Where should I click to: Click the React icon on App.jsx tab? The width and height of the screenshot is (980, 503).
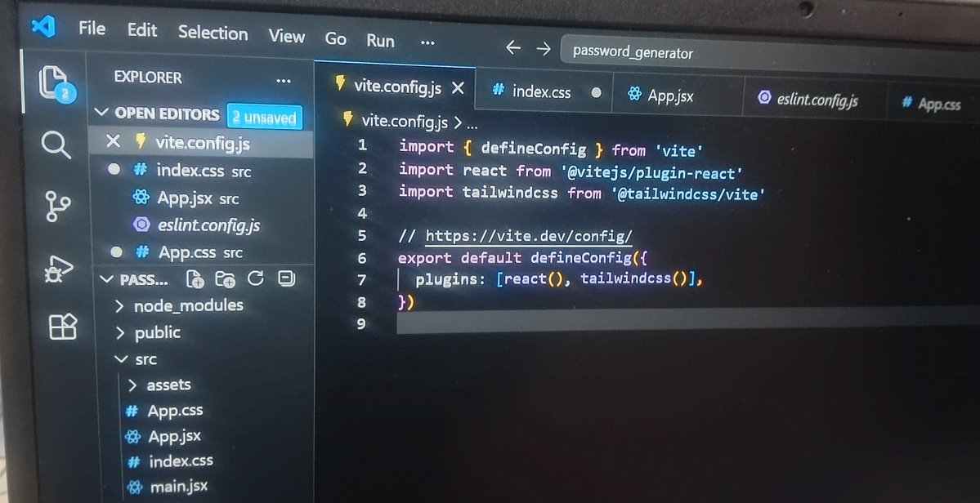(635, 95)
